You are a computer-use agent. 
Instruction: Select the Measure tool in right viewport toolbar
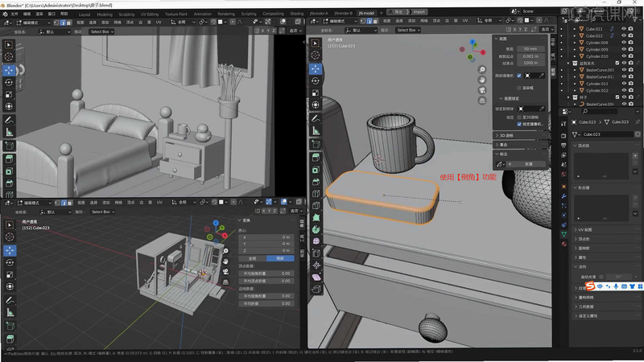[316, 130]
